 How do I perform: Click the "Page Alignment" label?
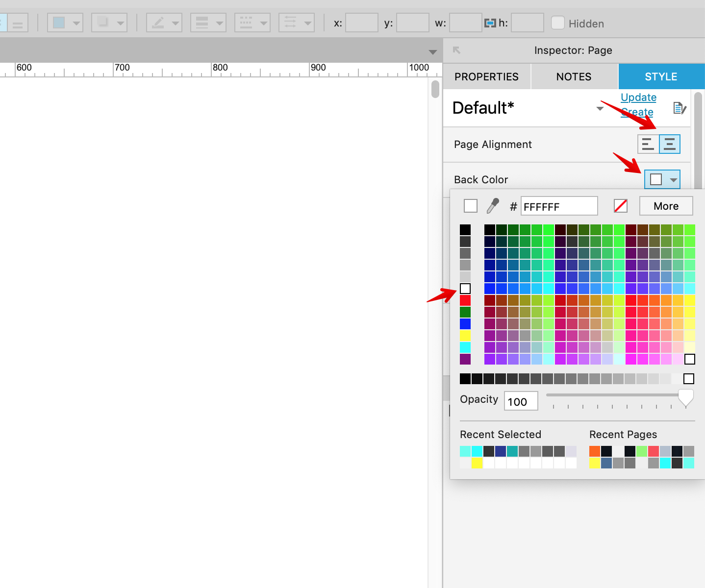[x=493, y=145]
